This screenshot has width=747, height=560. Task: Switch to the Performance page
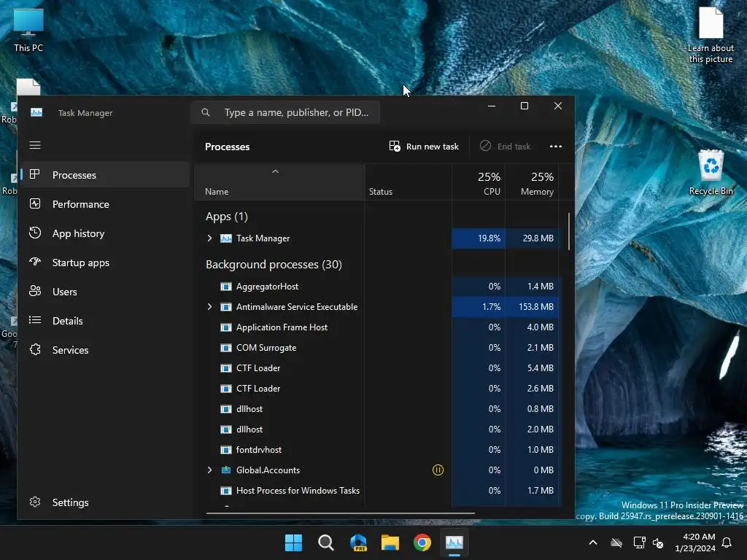coord(105,204)
